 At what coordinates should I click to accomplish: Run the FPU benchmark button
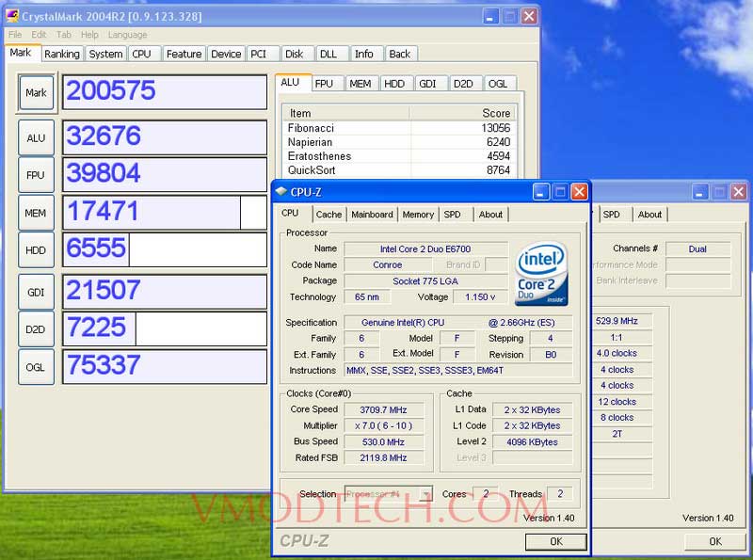36,175
